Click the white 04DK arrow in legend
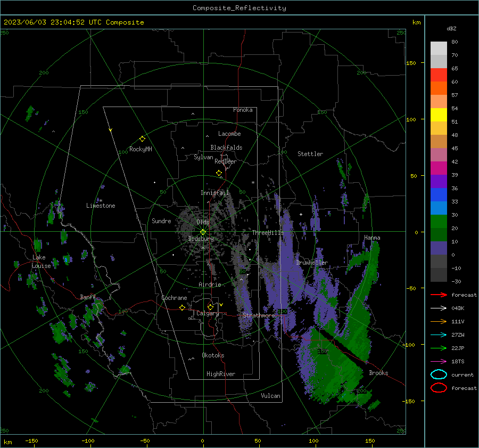Image resolution: width=479 pixels, height=448 pixels. [439, 308]
